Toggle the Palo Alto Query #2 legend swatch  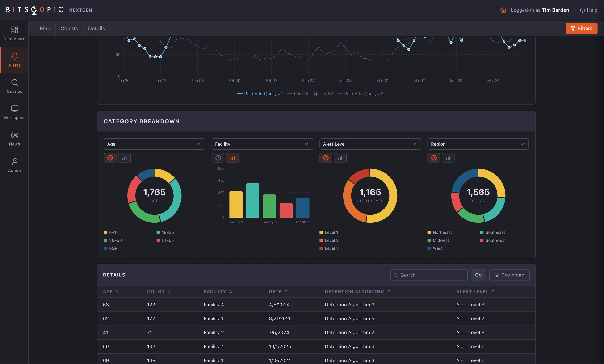pyautogui.click(x=289, y=94)
